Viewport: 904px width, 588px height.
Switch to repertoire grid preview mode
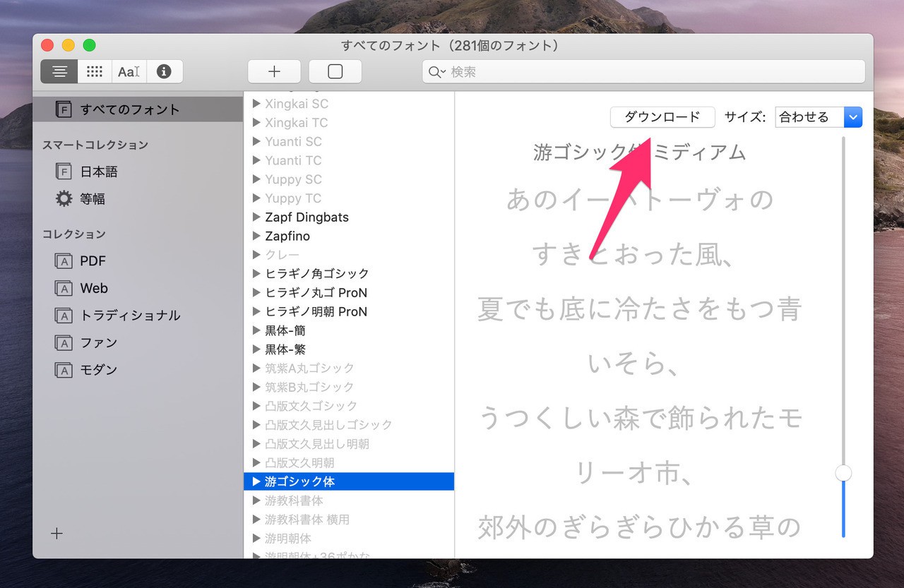(x=94, y=71)
